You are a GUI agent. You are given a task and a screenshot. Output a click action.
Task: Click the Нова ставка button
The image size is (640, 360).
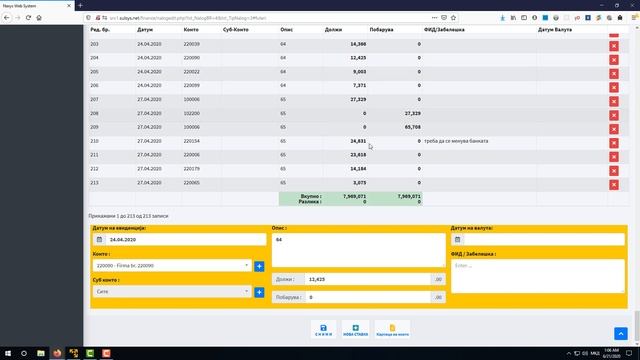click(x=356, y=330)
